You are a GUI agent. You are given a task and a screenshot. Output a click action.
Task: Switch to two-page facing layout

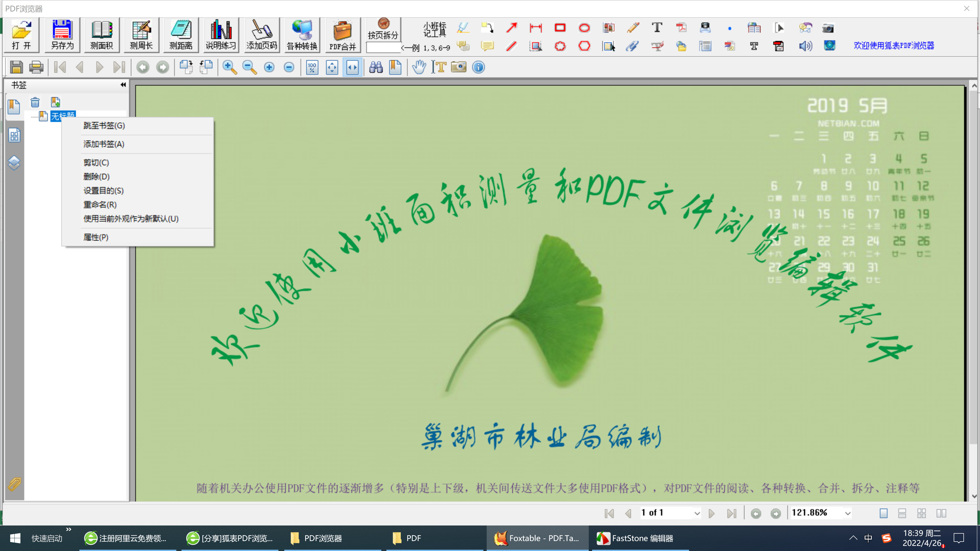click(941, 513)
